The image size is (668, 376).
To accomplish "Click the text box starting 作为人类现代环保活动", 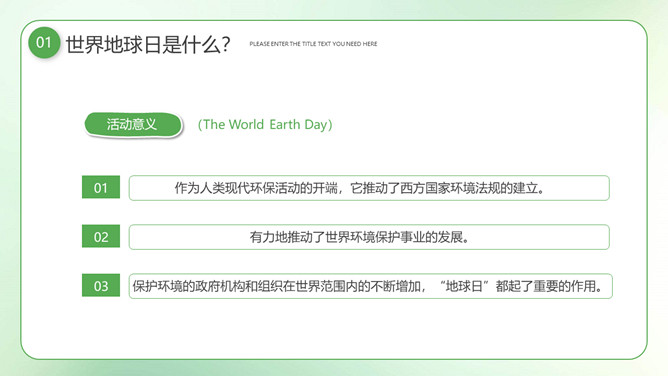I will click(x=369, y=188).
